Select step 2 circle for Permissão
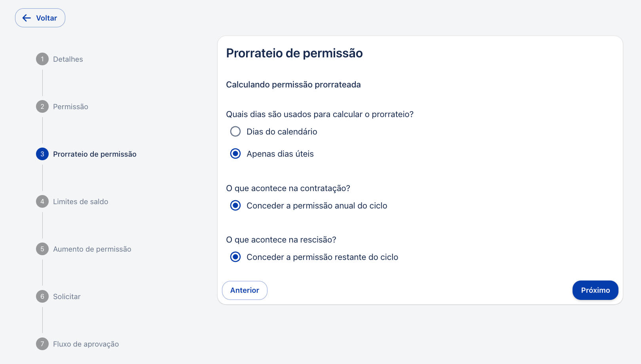Viewport: 641px width, 364px height. tap(42, 106)
